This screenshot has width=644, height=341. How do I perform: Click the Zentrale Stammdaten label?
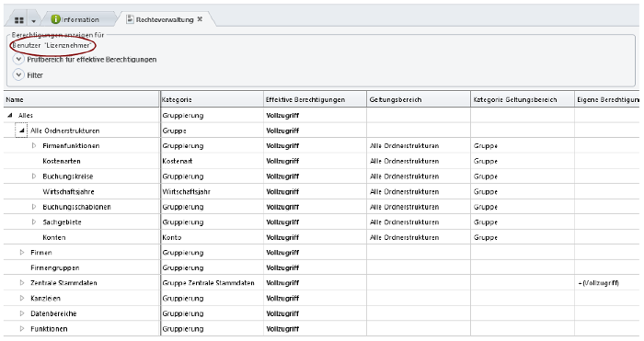coord(63,283)
